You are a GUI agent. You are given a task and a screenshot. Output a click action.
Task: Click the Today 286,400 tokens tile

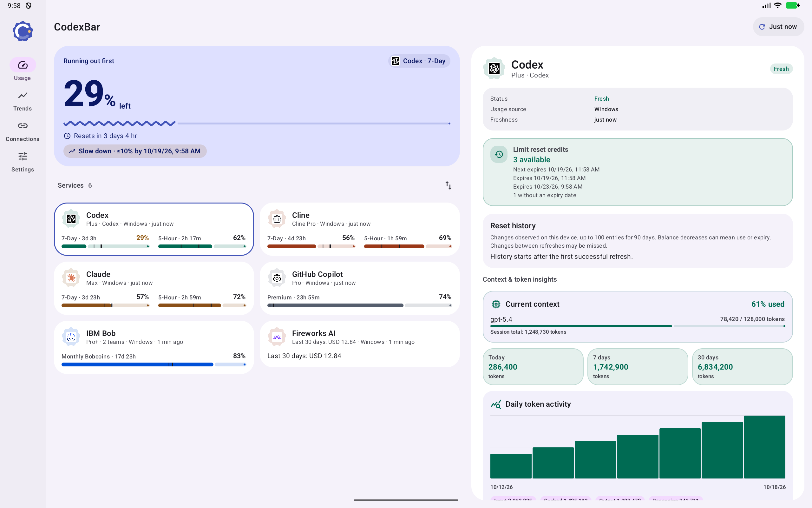point(533,366)
